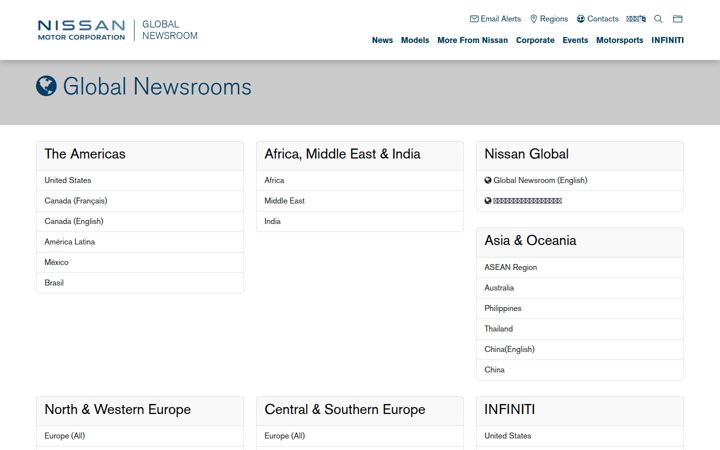Open the Events menu

click(x=575, y=40)
